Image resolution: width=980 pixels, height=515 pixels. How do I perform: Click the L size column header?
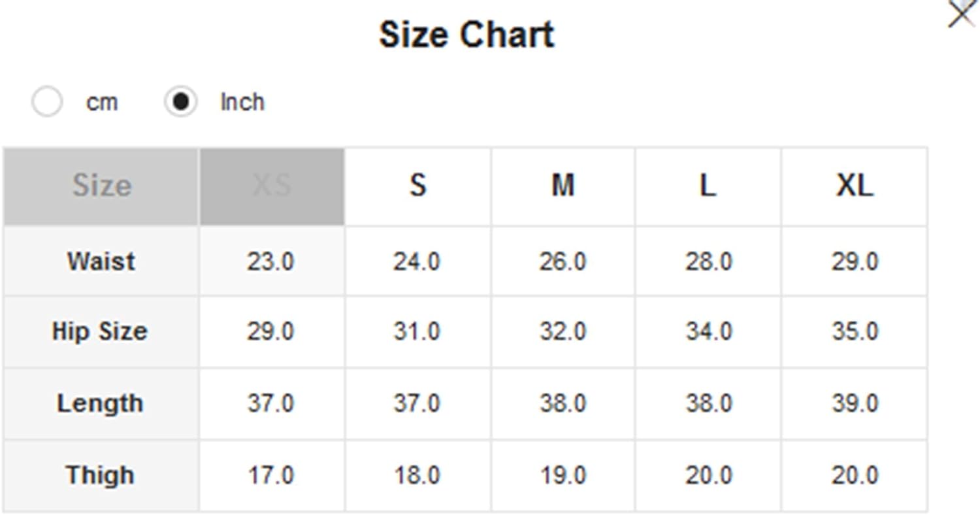708,186
